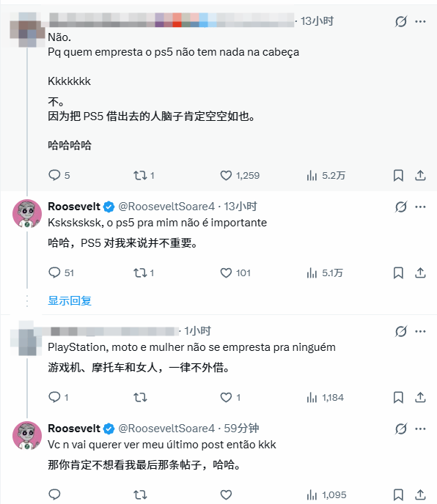Repost the PlayStation moto reply
The image size is (437, 504).
tap(140, 398)
